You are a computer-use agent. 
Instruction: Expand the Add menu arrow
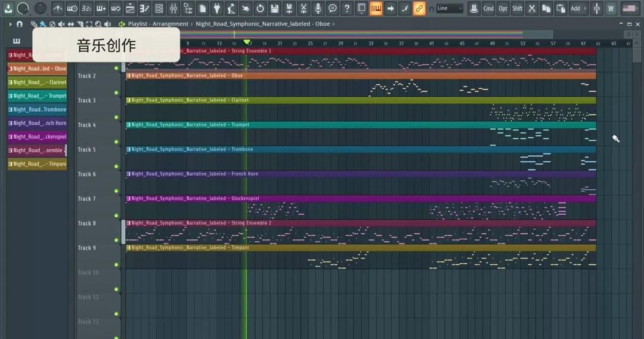coord(585,8)
